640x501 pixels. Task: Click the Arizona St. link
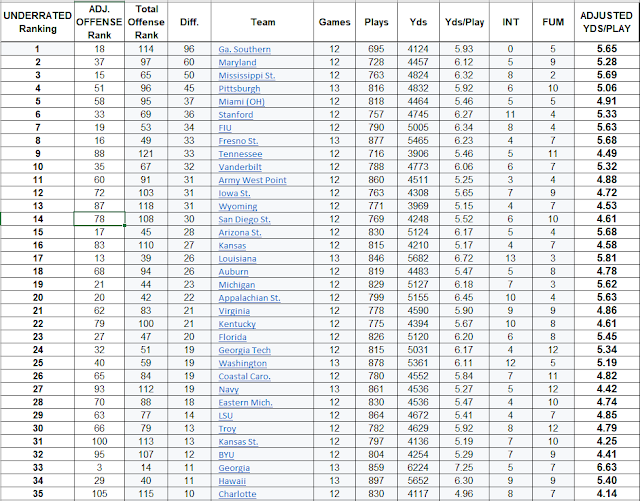pyautogui.click(x=240, y=232)
